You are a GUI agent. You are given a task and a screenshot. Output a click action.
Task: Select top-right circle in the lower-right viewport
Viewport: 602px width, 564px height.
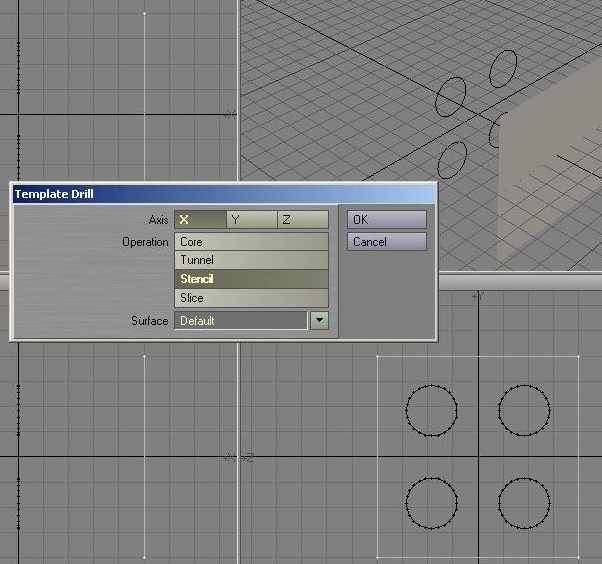click(x=525, y=386)
